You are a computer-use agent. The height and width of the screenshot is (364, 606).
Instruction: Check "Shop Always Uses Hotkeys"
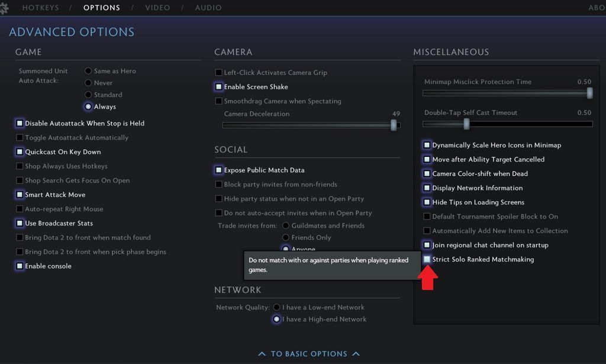tap(18, 166)
